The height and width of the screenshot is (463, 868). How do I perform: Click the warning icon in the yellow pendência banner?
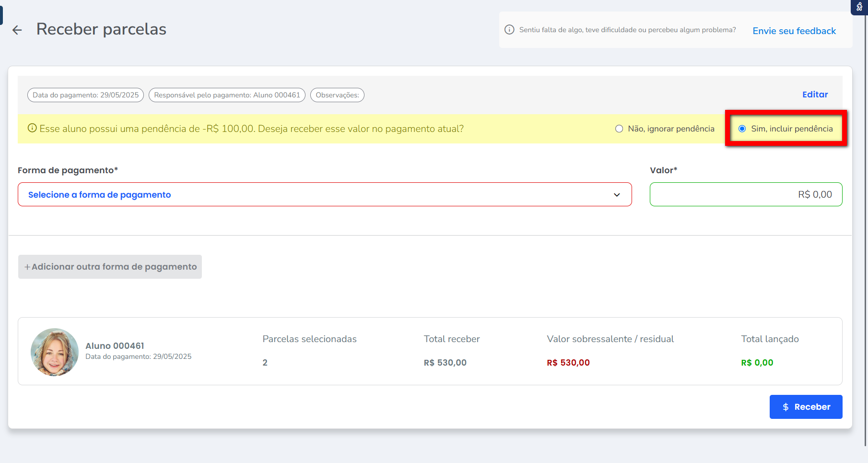click(32, 128)
